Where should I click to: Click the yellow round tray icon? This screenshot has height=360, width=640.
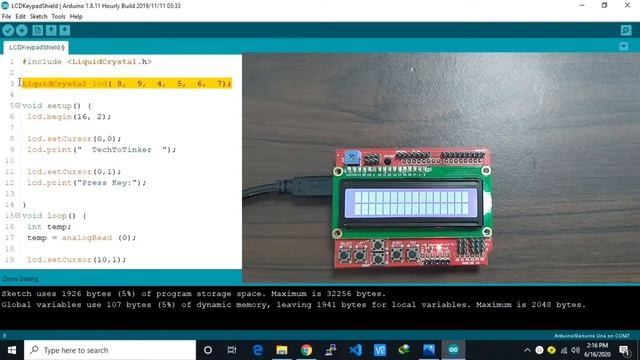[x=551, y=350]
